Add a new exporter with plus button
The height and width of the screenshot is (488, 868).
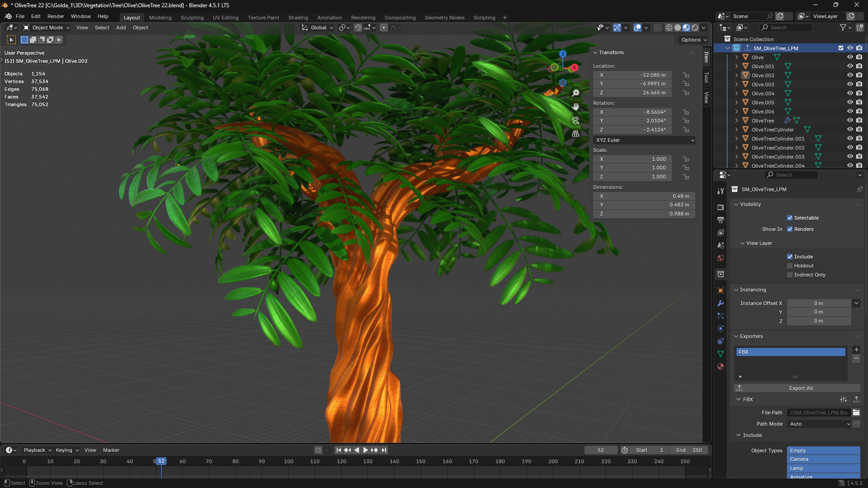[856, 349]
